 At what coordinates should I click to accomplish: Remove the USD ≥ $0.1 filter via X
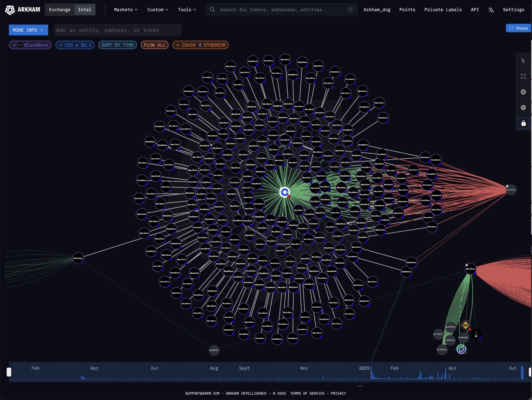click(x=61, y=45)
